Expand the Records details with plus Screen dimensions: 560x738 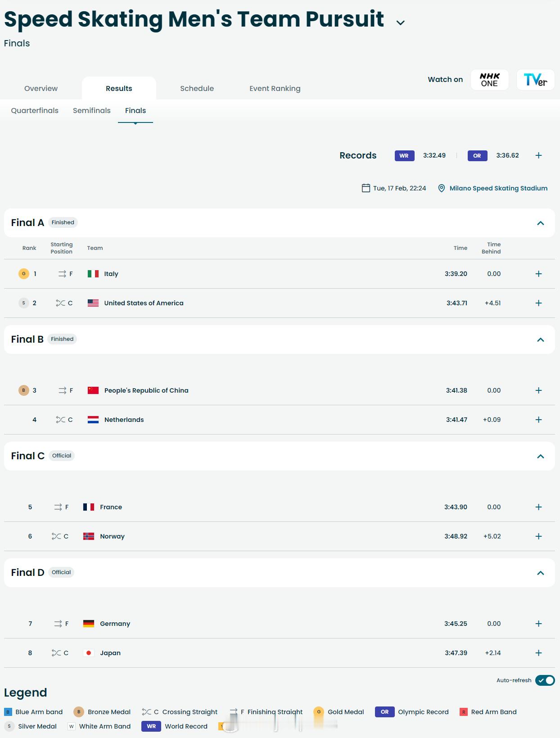coord(538,156)
